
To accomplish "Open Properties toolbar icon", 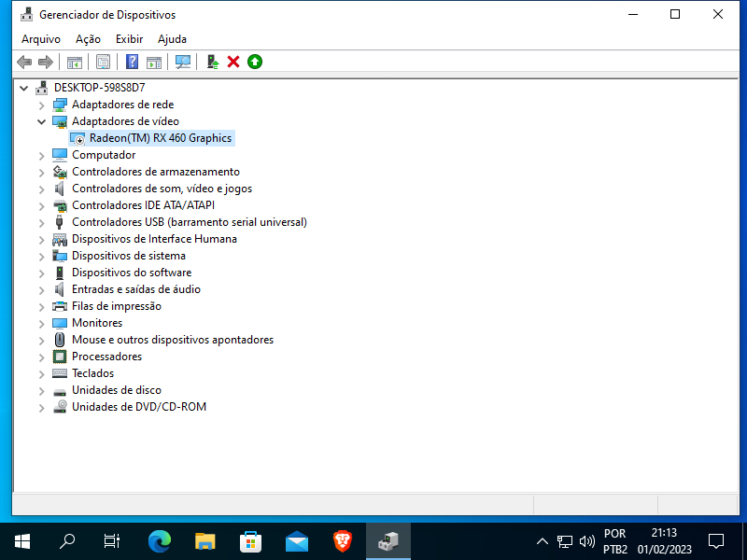I will pyautogui.click(x=103, y=62).
